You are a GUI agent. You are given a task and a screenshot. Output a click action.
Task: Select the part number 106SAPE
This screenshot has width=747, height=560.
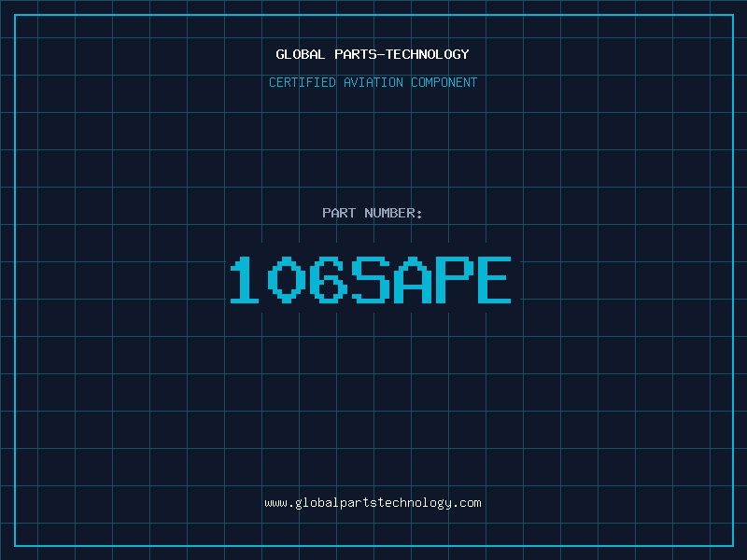click(x=371, y=280)
